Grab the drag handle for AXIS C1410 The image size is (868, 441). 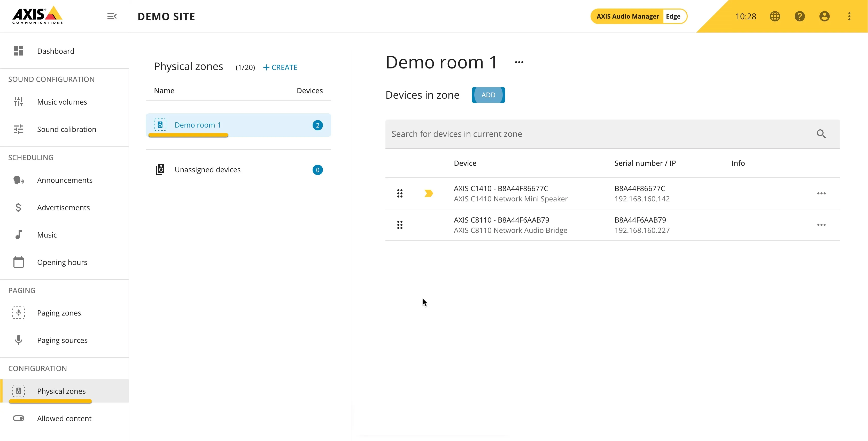400,193
